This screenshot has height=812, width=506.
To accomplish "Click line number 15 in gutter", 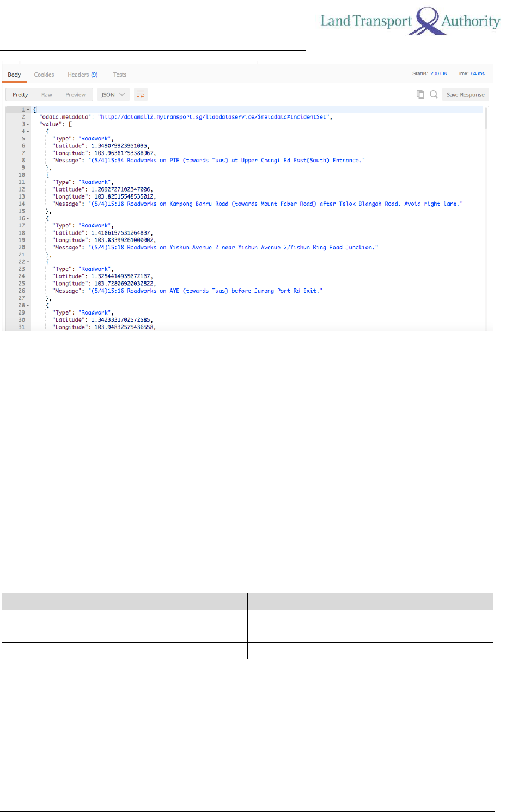I will [22, 211].
